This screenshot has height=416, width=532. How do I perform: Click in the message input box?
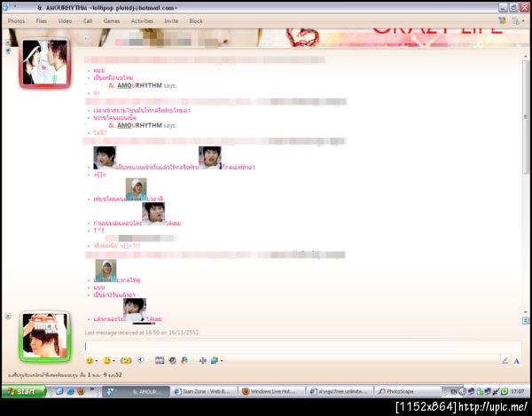point(302,347)
